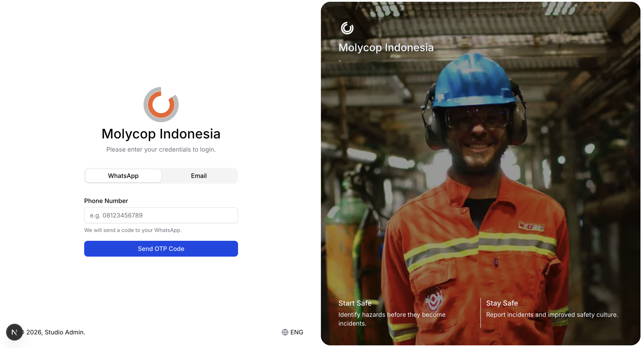The width and height of the screenshot is (644, 348).
Task: Click 'Identify hazards before they become incidents' text
Action: coord(392,319)
